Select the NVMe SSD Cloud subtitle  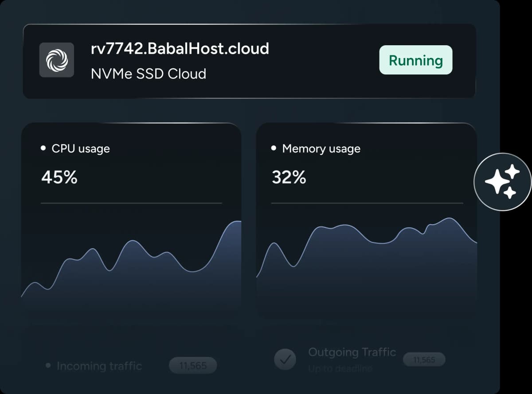[x=149, y=73]
